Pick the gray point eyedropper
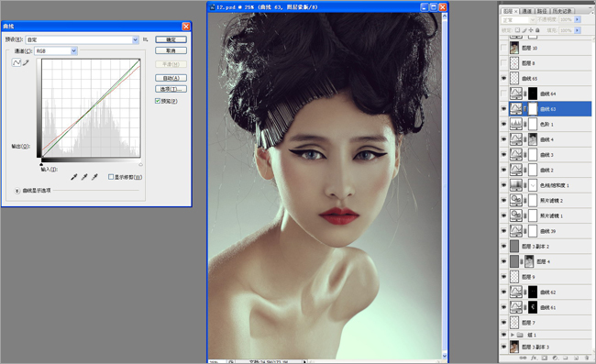This screenshot has height=364, width=596. [x=84, y=177]
